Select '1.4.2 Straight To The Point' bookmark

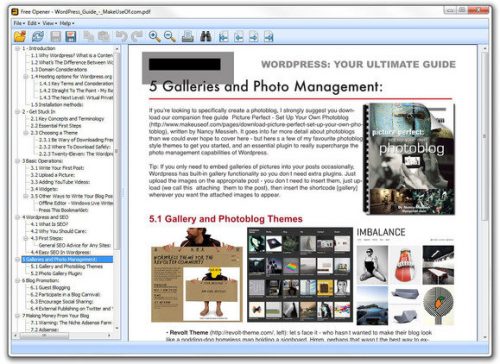pyautogui.click(x=76, y=90)
